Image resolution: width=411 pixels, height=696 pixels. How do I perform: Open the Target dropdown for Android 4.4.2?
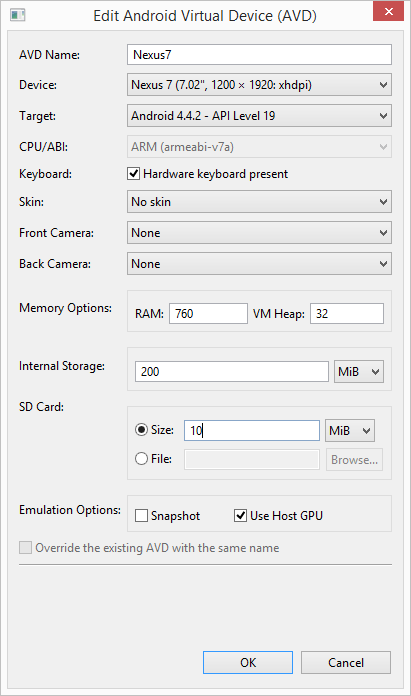click(x=259, y=116)
